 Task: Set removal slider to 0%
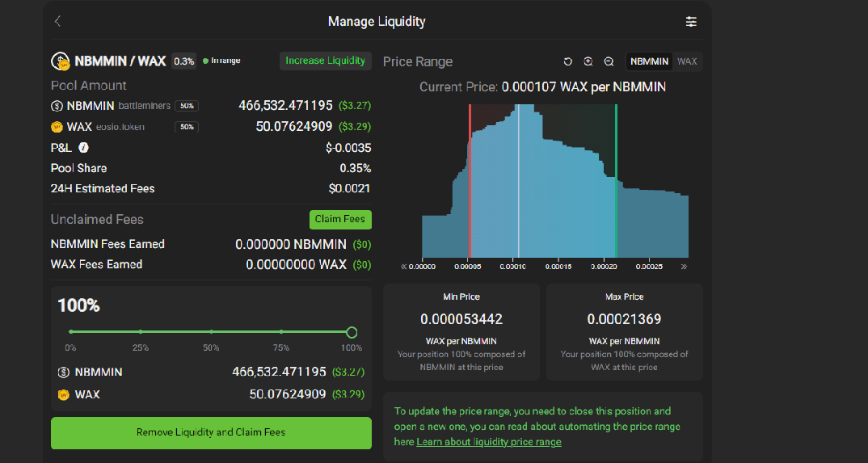point(71,332)
